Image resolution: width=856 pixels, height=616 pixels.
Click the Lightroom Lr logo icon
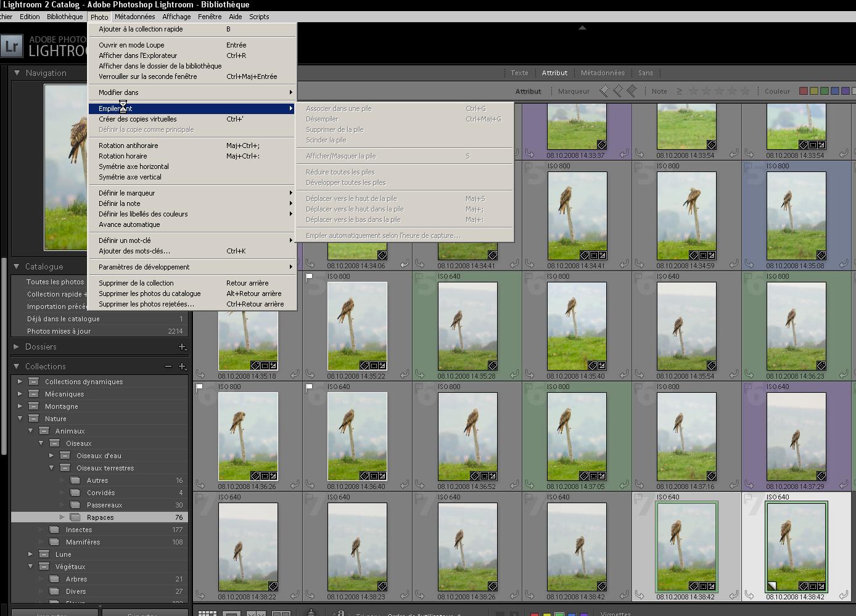11,46
